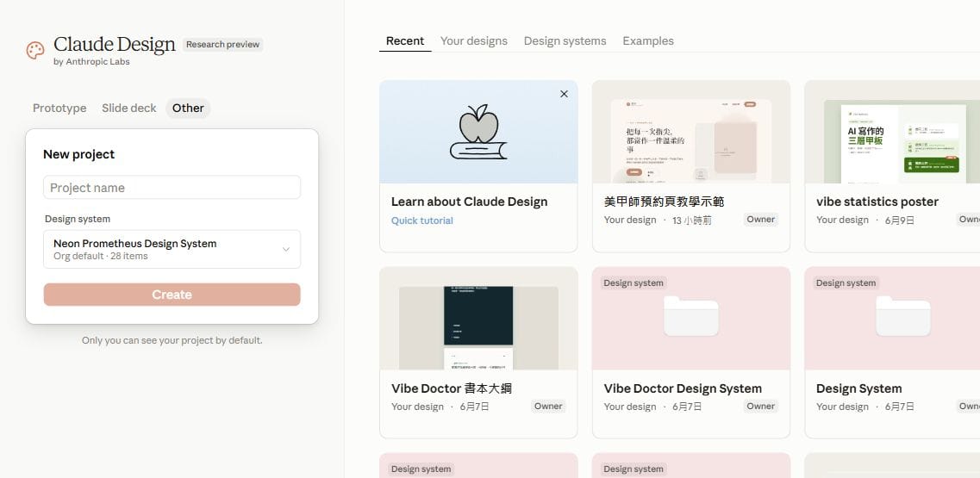The width and height of the screenshot is (980, 478).
Task: Click the vibe statistics poster title
Action: tap(877, 202)
